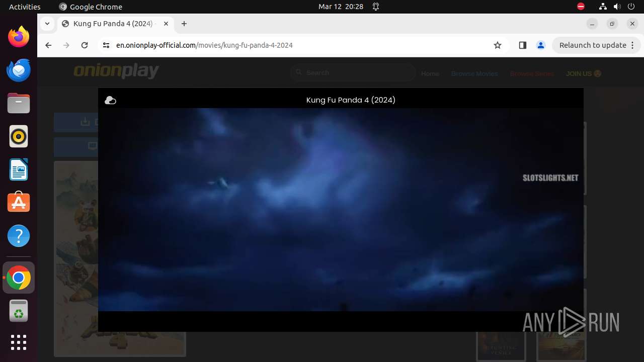Open network status icon in top bar
Viewport: 644px width, 362px height.
[603, 7]
